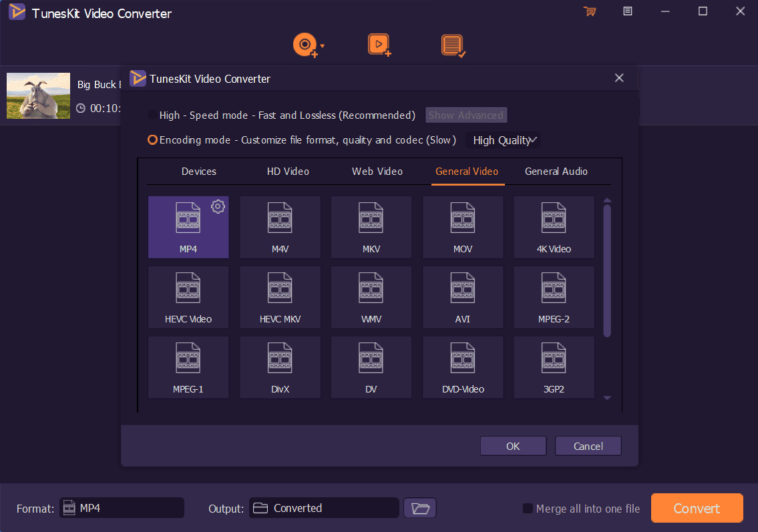Select Encoding mode radio button

(x=152, y=140)
